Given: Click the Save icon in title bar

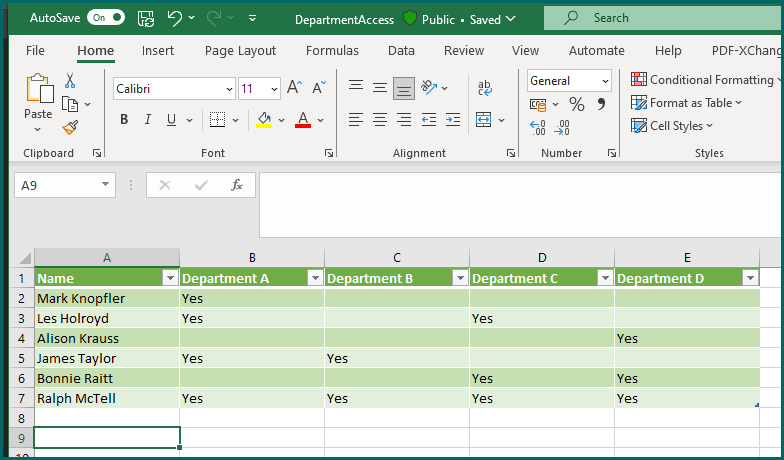Looking at the screenshot, I should point(146,18).
